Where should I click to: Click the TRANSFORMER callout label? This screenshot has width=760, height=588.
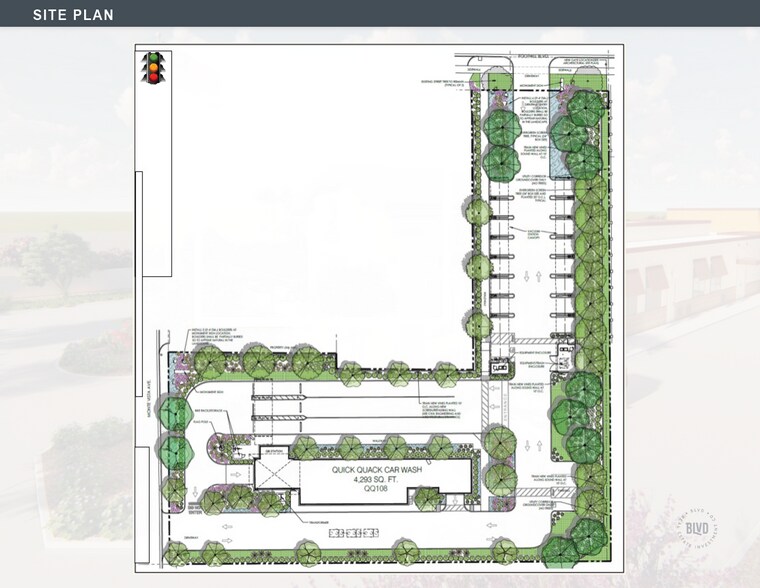pos(318,522)
